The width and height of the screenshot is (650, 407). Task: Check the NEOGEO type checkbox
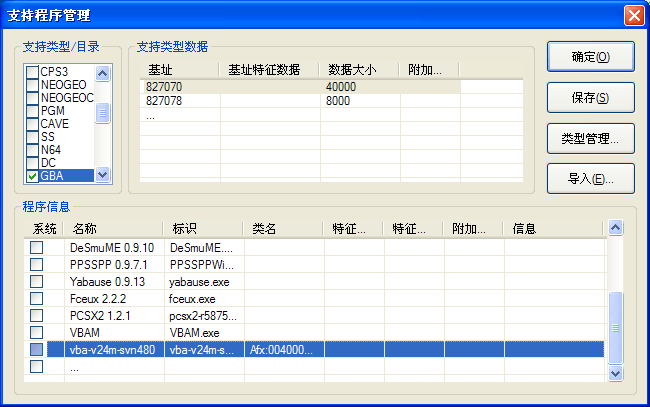coord(33,85)
